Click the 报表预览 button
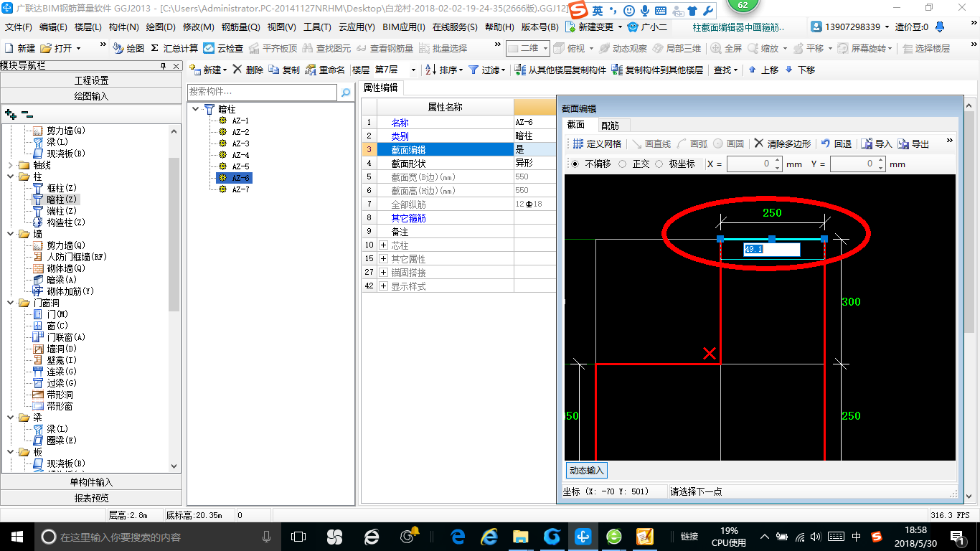This screenshot has height=551, width=980. [91, 498]
